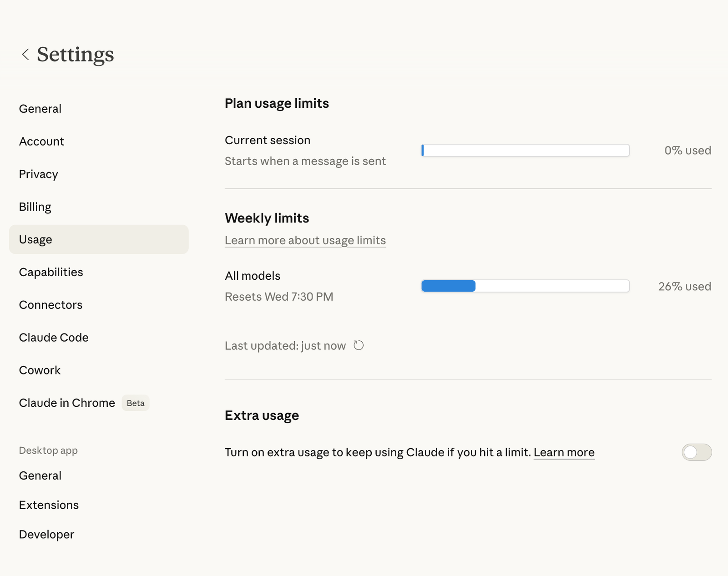Click the All models label
Image resolution: width=728 pixels, height=576 pixels.
click(253, 276)
